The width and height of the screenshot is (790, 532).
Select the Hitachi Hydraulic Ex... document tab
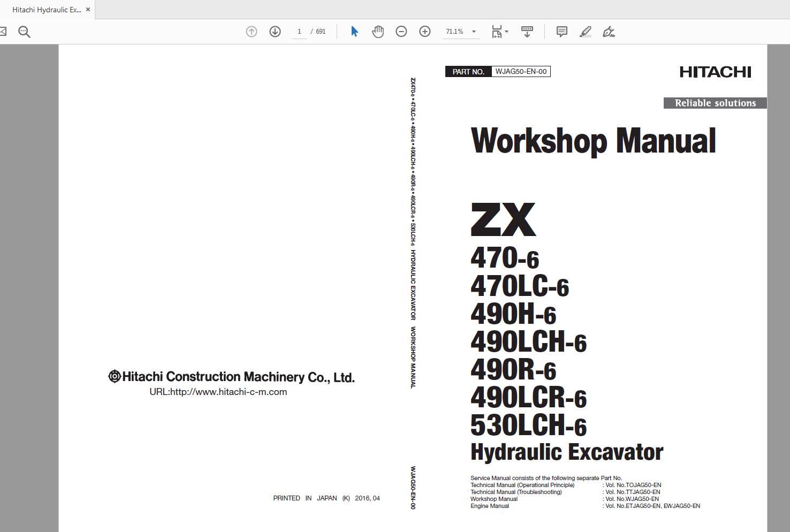pyautogui.click(x=47, y=10)
